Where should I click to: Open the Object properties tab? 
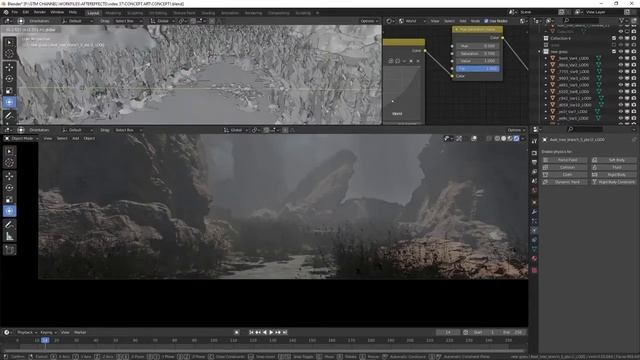tap(534, 202)
